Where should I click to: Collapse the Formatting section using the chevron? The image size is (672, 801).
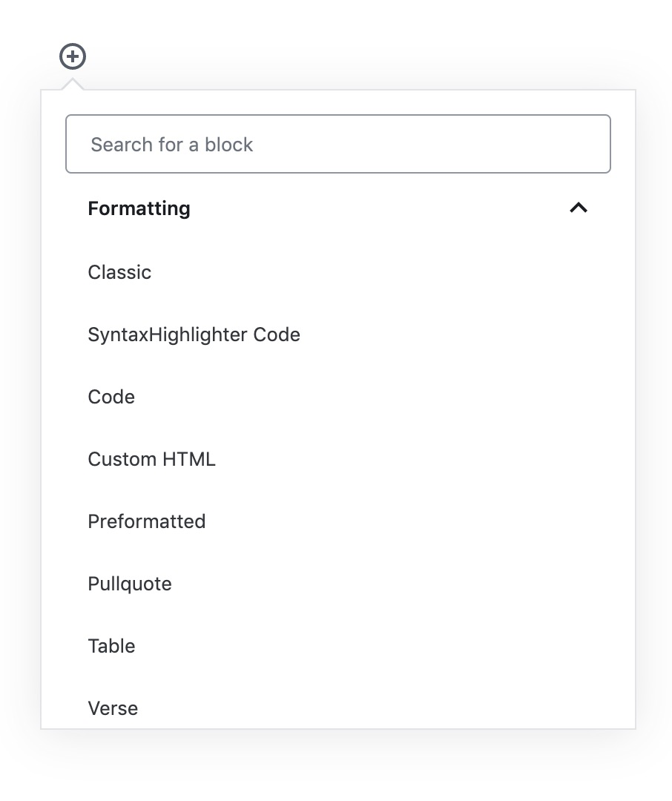[578, 208]
